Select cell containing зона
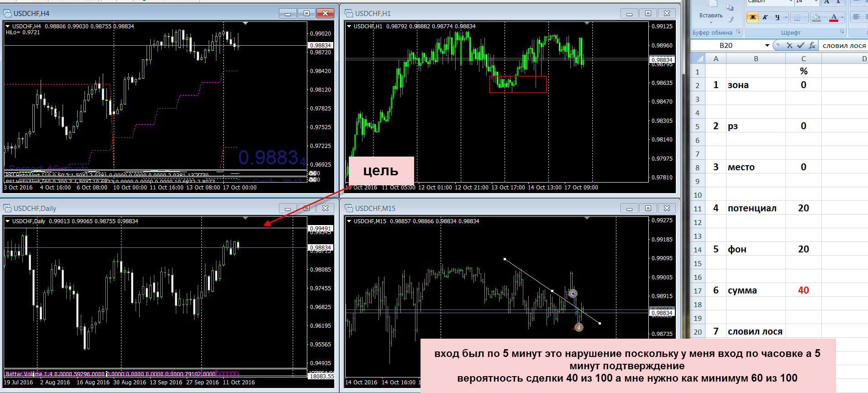This screenshot has width=868, height=393. point(756,85)
